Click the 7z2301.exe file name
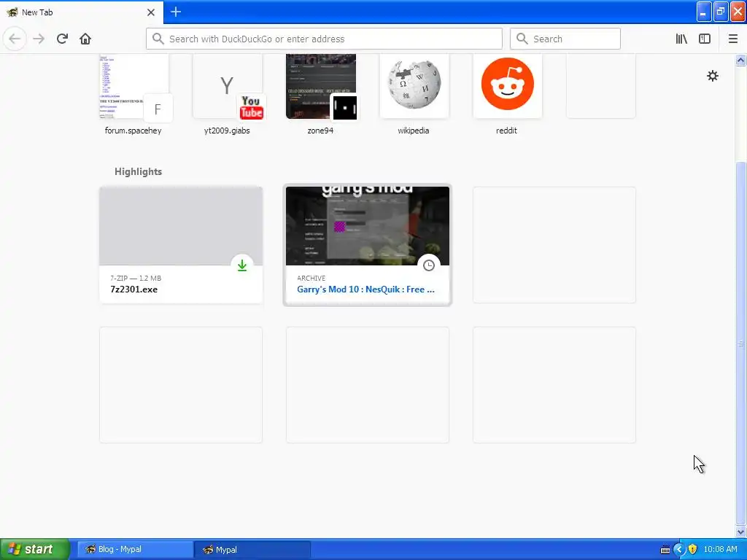Screen dimensions: 747x560 134,289
